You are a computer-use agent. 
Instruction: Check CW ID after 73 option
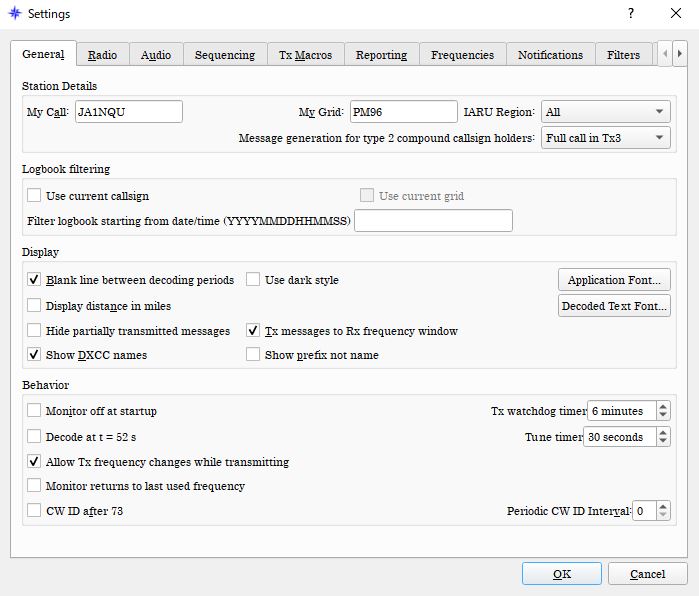pos(34,511)
